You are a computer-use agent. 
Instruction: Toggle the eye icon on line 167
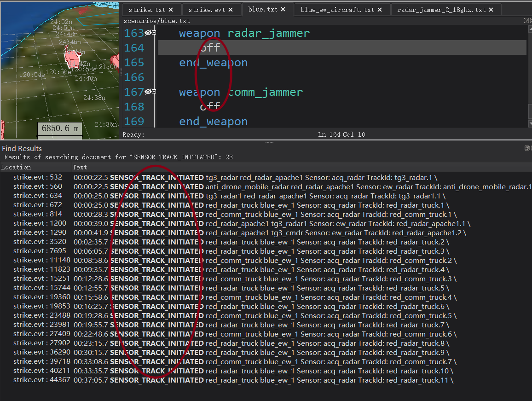point(148,92)
